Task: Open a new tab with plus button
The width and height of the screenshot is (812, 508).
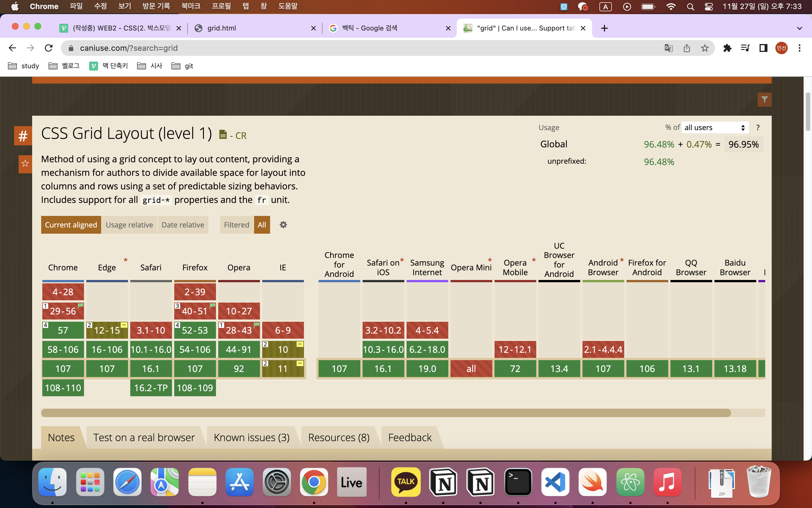Action: point(604,28)
